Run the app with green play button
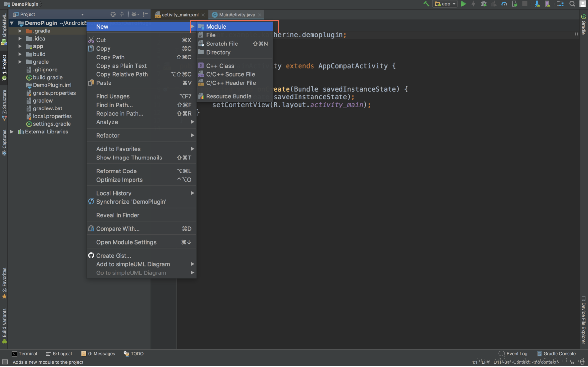The height and width of the screenshot is (367, 588). coord(463,4)
